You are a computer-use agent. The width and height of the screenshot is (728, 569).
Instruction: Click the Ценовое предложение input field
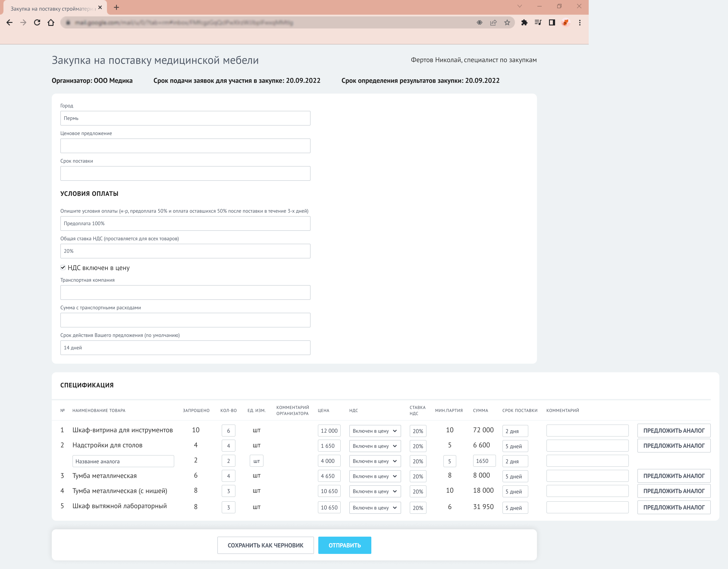tap(185, 146)
